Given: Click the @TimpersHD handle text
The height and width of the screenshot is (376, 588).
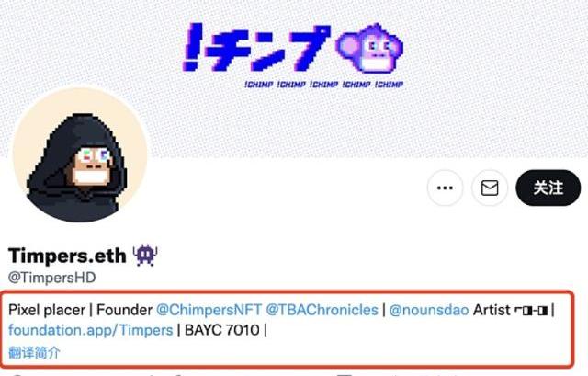Looking at the screenshot, I should pyautogui.click(x=52, y=278).
